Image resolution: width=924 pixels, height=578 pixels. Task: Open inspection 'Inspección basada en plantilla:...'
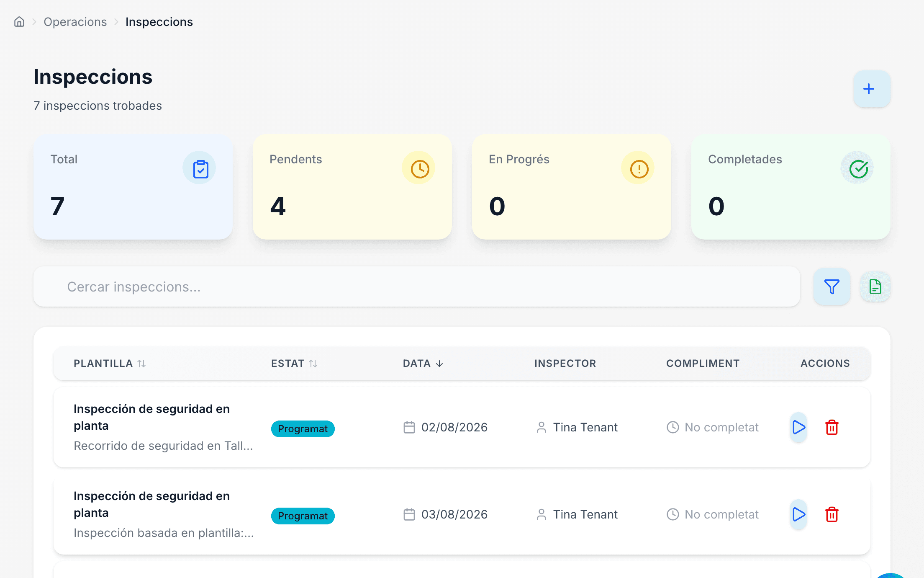(164, 533)
